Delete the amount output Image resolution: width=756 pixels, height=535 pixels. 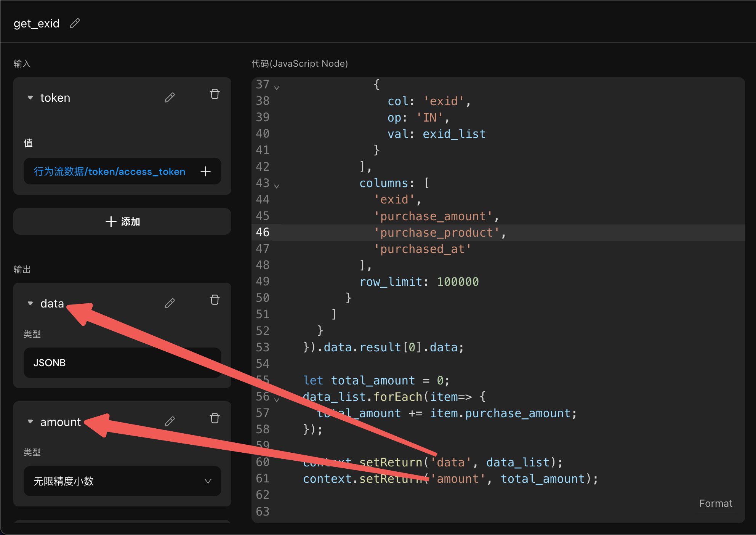pyautogui.click(x=215, y=418)
